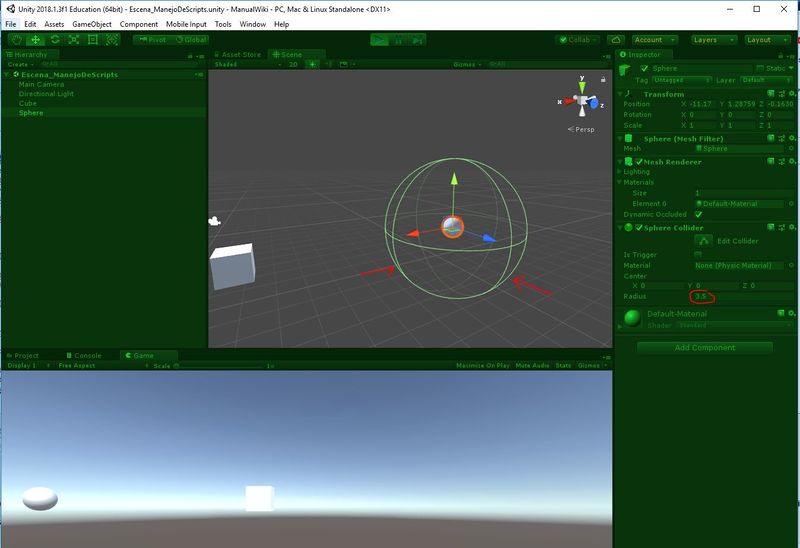Click the Persp projection label
This screenshot has height=548, width=800.
(581, 129)
